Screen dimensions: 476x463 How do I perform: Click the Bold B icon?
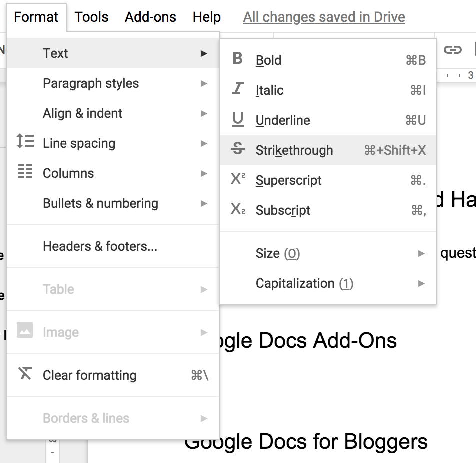(x=237, y=59)
